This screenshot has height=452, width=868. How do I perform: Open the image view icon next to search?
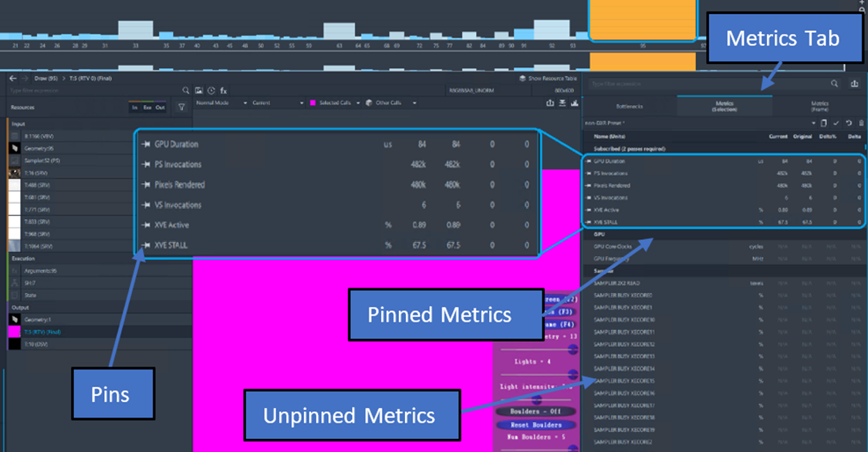[200, 90]
